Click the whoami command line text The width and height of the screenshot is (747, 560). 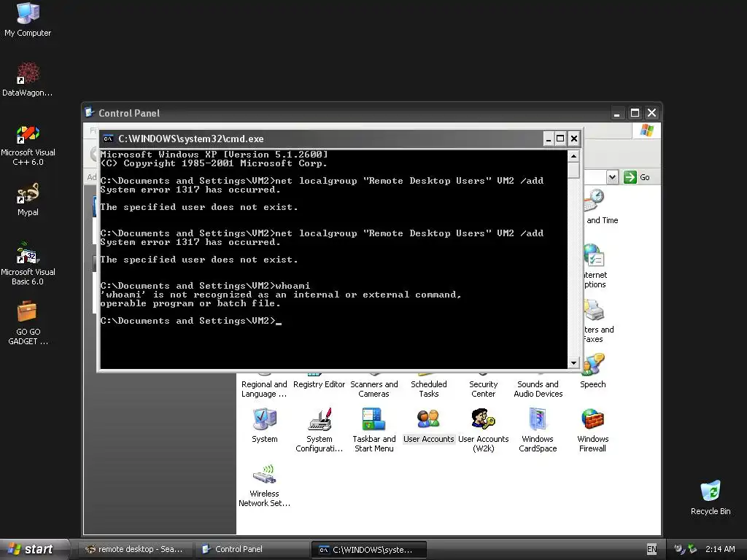pyautogui.click(x=205, y=286)
